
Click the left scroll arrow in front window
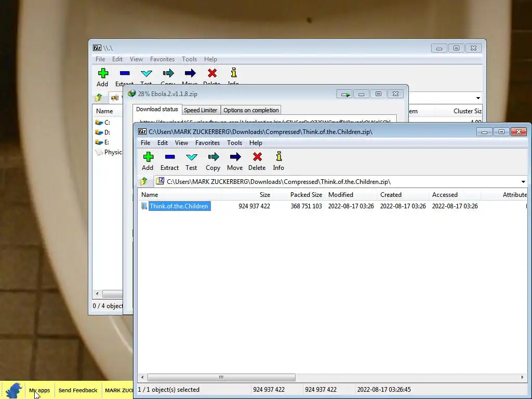click(142, 377)
